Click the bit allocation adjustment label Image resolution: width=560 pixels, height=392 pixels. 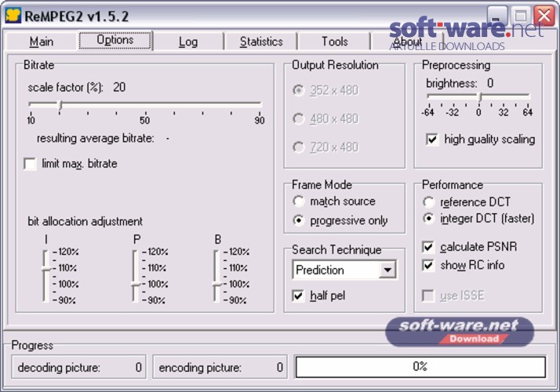(85, 221)
